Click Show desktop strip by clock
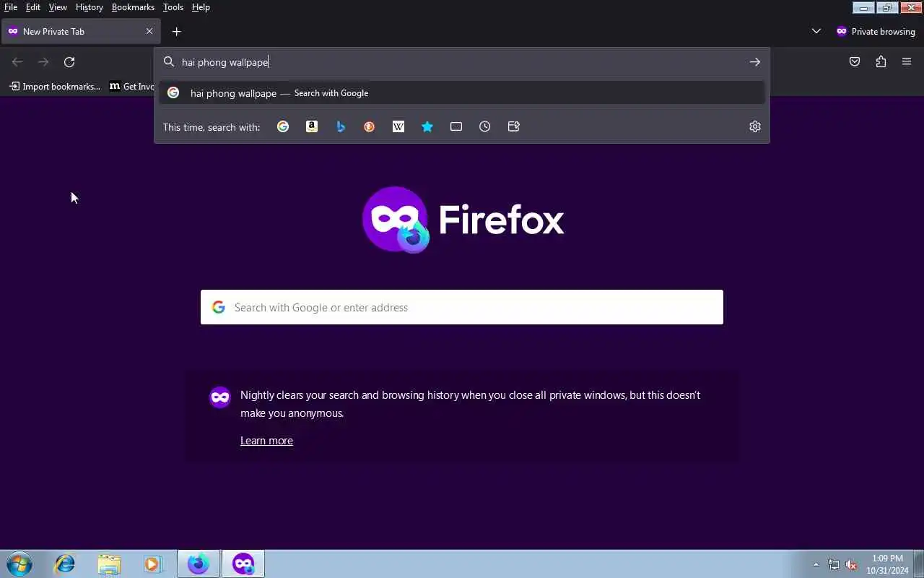Image resolution: width=924 pixels, height=578 pixels. pos(918,564)
